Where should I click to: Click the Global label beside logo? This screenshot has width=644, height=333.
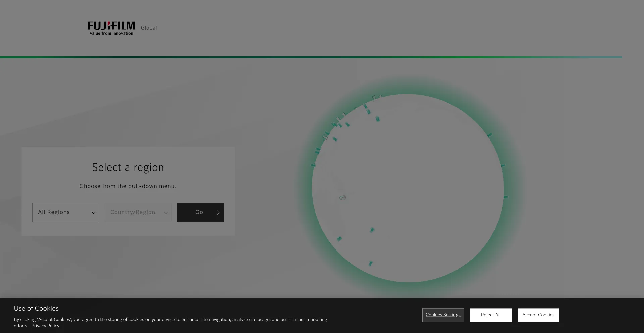point(149,28)
